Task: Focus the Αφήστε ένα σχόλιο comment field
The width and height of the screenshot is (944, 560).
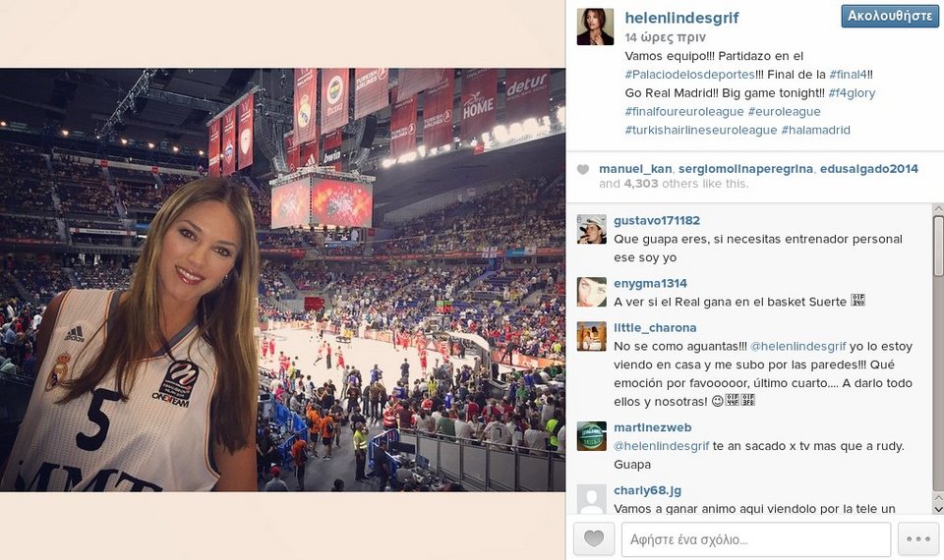Action: 755,539
